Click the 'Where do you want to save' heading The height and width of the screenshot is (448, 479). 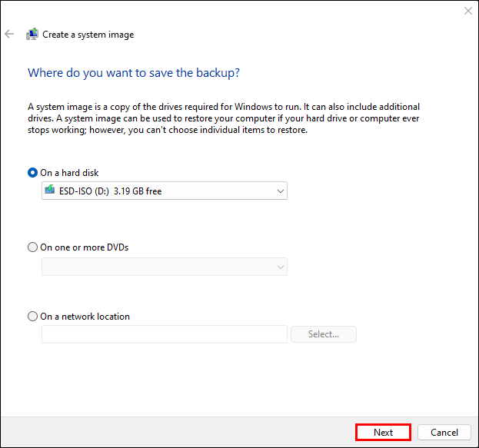point(134,73)
